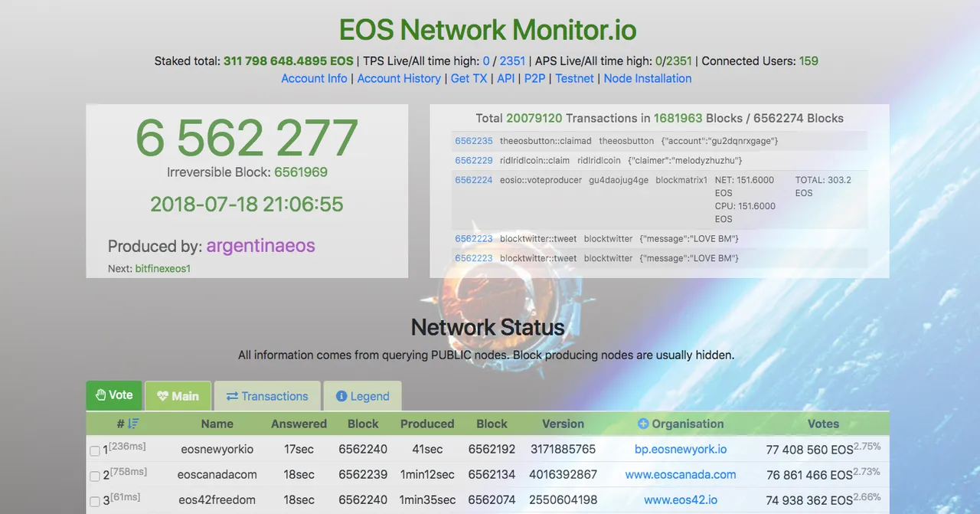Click version value 4016392867
980x514 pixels.
click(563, 474)
